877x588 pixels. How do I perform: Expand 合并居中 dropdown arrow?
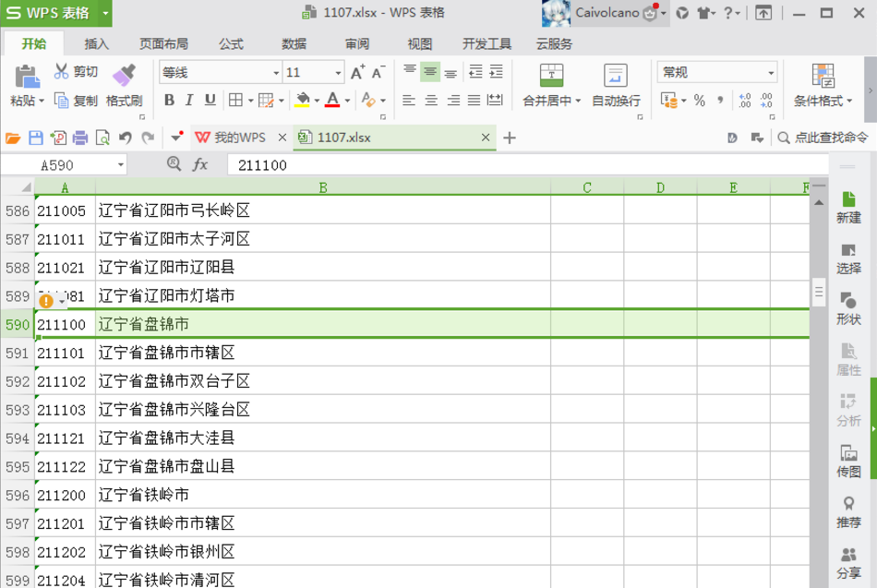click(x=578, y=102)
